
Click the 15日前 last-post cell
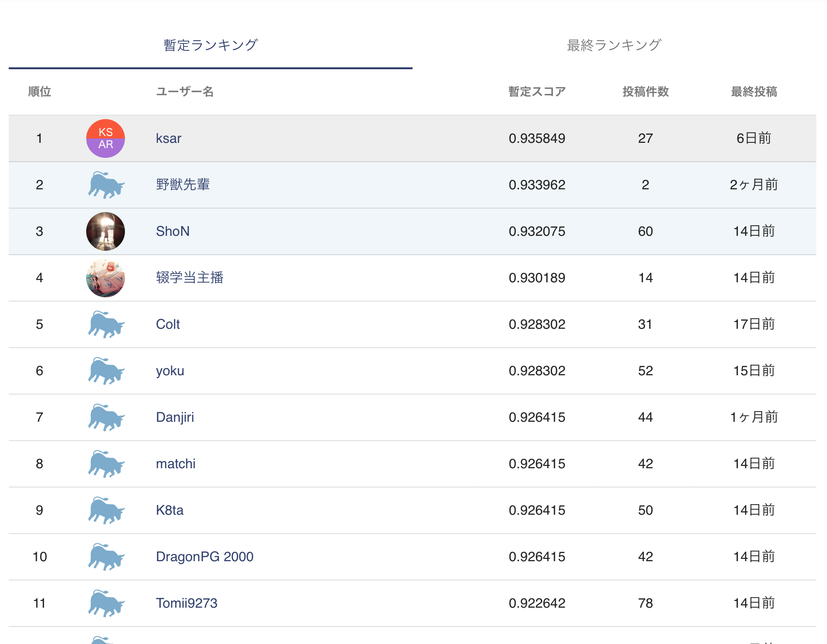(754, 371)
